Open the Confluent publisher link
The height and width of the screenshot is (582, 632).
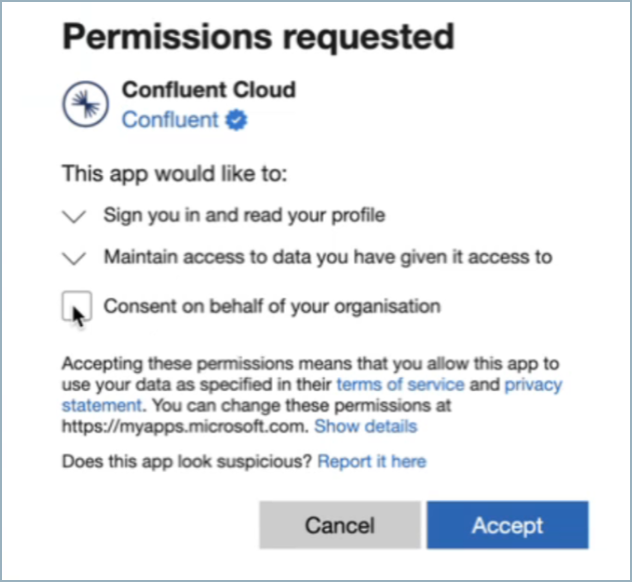169,120
